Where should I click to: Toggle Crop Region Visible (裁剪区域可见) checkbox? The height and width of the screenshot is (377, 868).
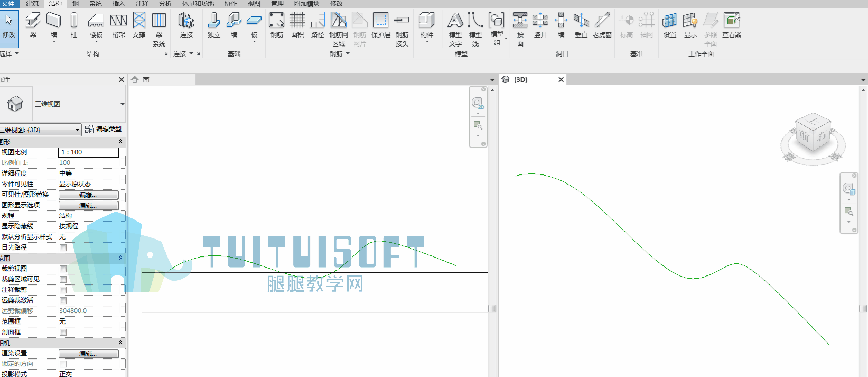point(63,279)
